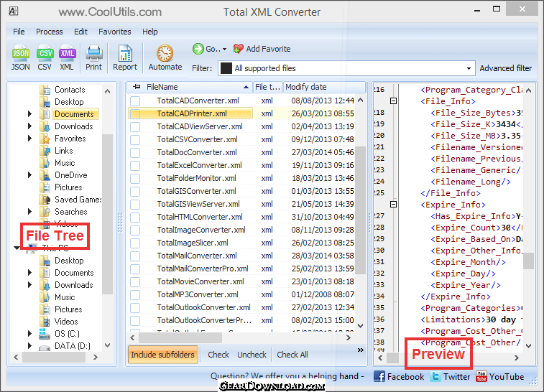Click the preview pane scroll-down arrow
This screenshot has height=392, width=544.
point(528,345)
